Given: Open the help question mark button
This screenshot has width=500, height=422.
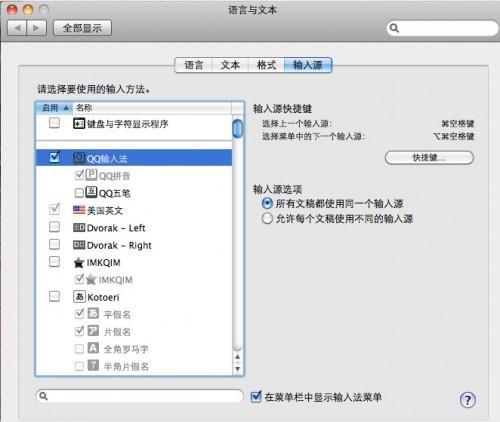Looking at the screenshot, I should (468, 400).
